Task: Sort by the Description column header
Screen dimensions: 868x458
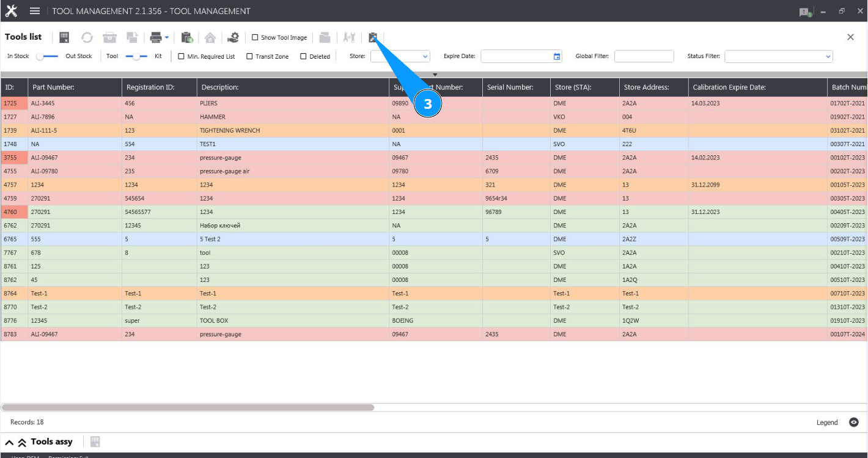Action: pyautogui.click(x=293, y=87)
